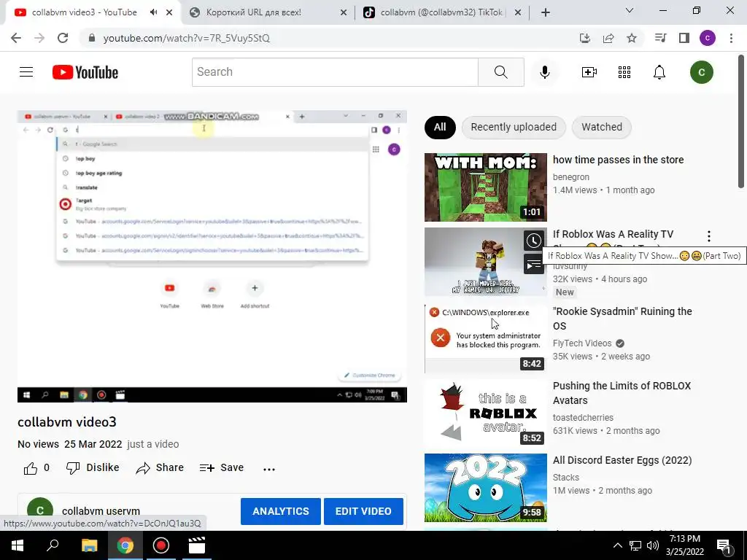Select the Recently uploaded chip

pyautogui.click(x=514, y=127)
